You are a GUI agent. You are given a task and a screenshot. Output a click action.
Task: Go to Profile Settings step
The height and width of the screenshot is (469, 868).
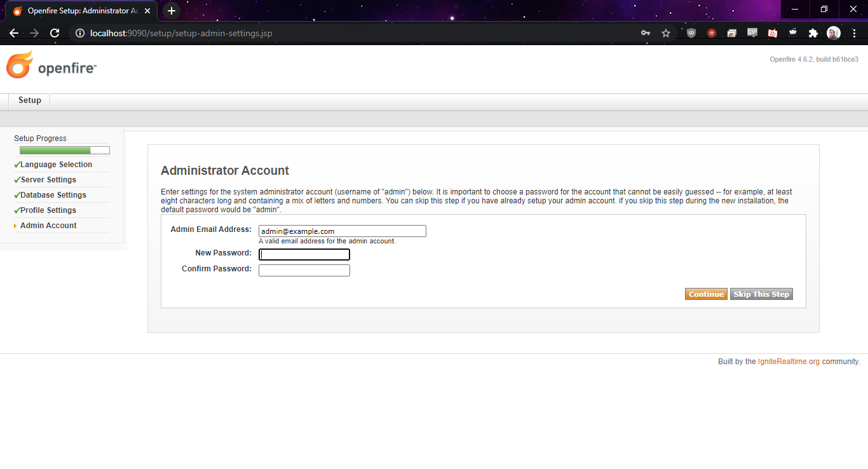coord(48,210)
